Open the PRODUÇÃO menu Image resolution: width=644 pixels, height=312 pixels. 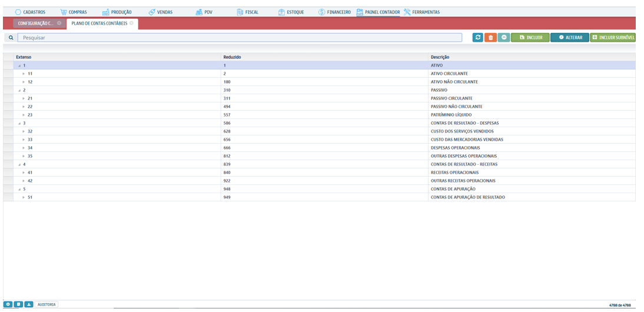(x=117, y=12)
